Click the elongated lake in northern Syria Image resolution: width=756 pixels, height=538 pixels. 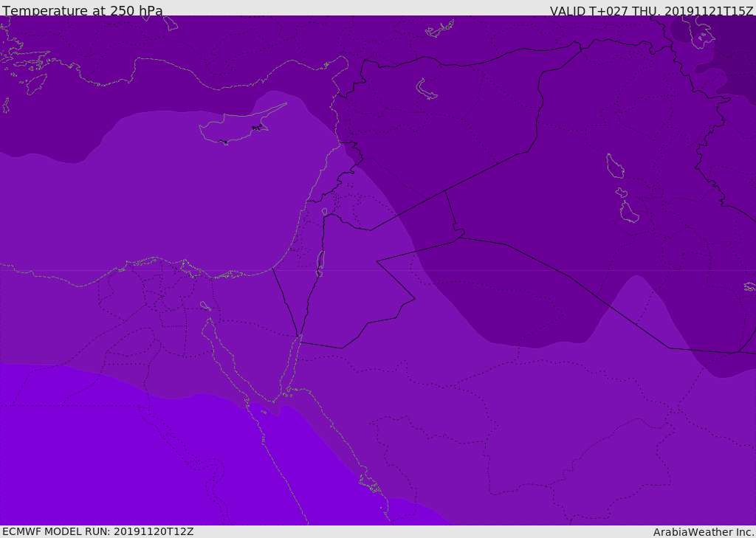(x=425, y=89)
